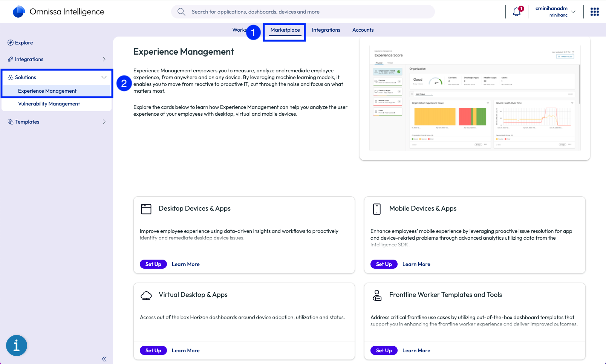The height and width of the screenshot is (364, 606).
Task: Expand the Templates sidebar section
Action: [x=104, y=122]
